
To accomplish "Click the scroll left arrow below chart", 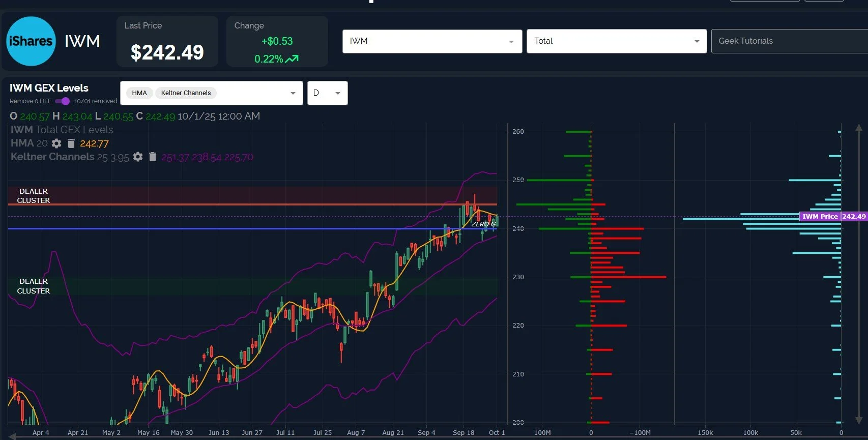I will click(12, 436).
